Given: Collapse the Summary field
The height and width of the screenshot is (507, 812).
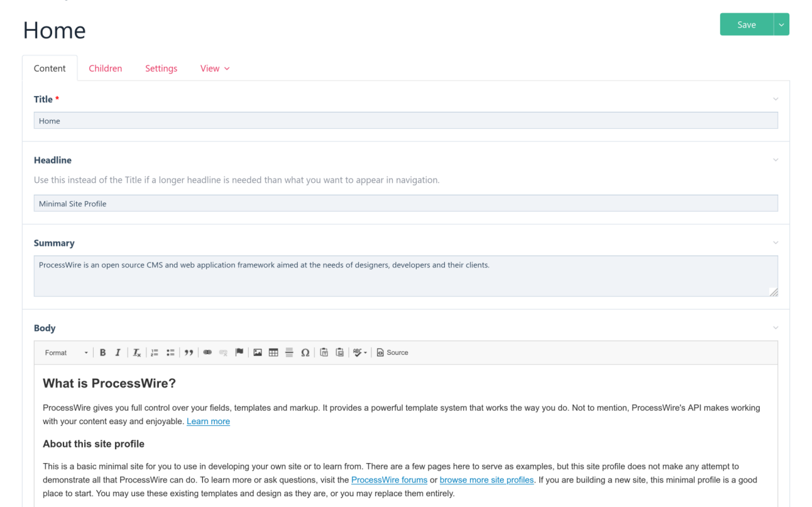Looking at the screenshot, I should [x=776, y=243].
